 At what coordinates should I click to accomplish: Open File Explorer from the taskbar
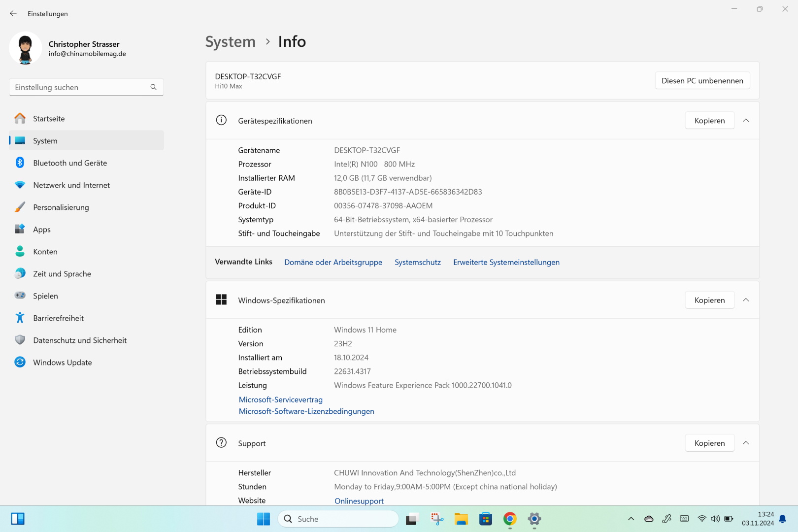[x=461, y=519]
